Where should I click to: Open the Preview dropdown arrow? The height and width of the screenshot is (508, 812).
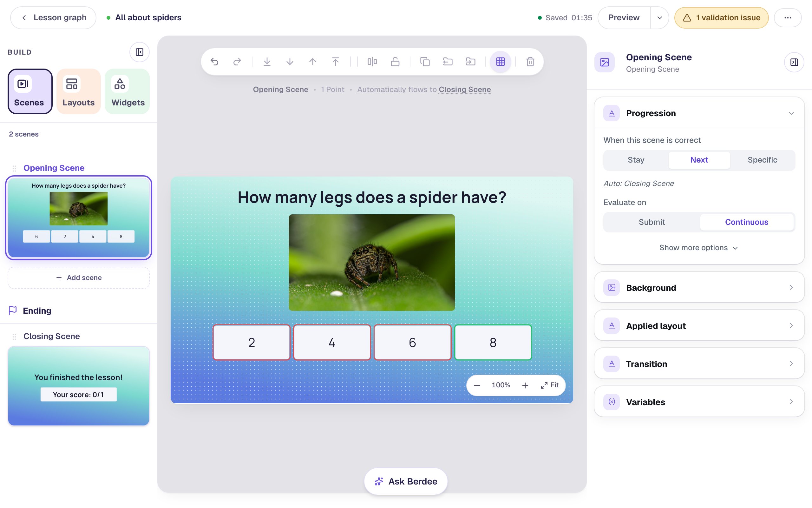point(659,18)
